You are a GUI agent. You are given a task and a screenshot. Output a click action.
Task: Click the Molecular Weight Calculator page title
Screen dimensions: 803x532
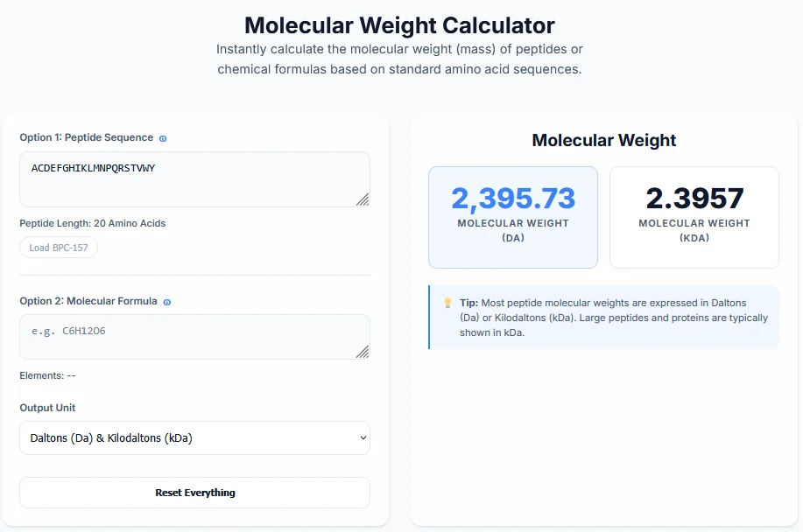click(400, 25)
